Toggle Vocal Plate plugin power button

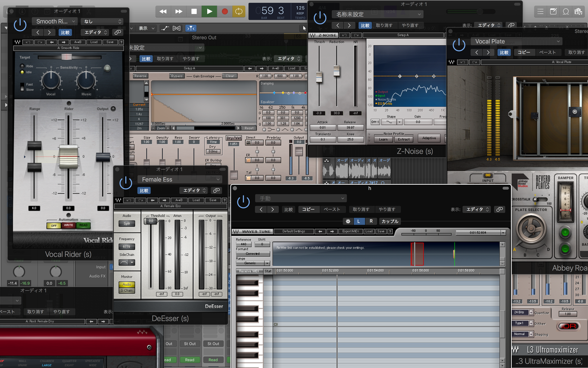(459, 45)
